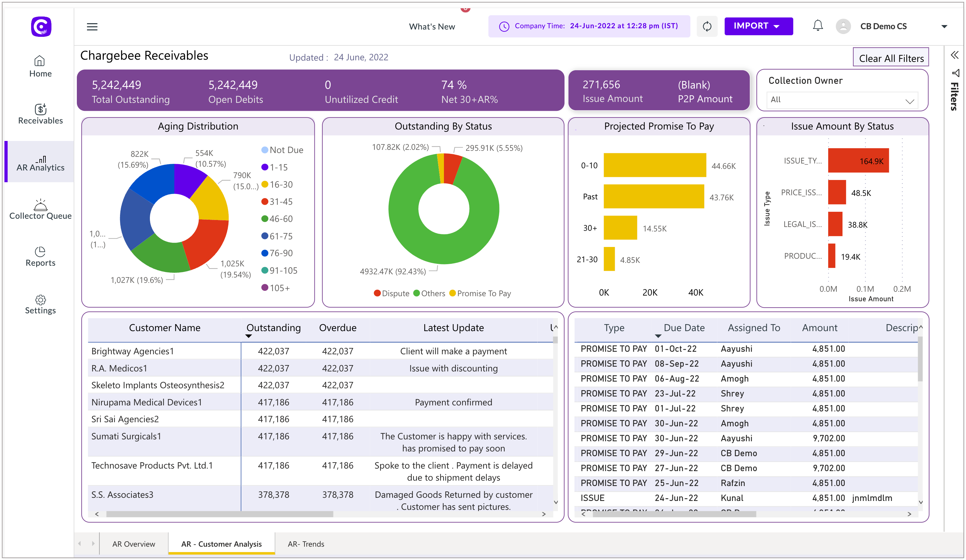
Task: Open the notifications bell
Action: pyautogui.click(x=818, y=25)
